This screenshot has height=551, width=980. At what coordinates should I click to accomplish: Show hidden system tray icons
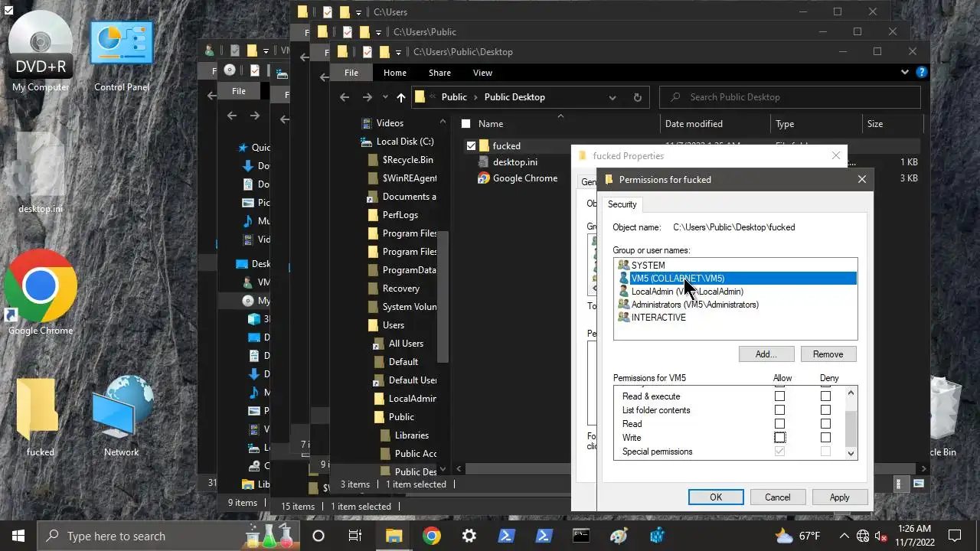click(844, 536)
